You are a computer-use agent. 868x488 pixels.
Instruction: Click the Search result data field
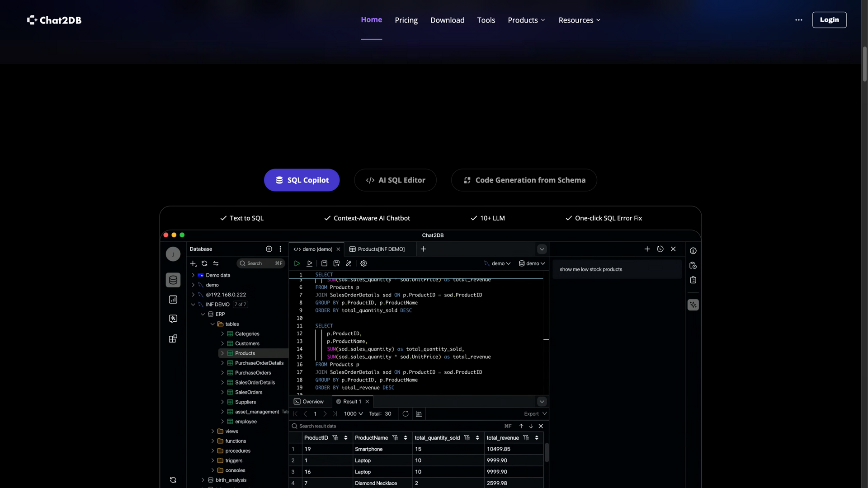coord(398,426)
